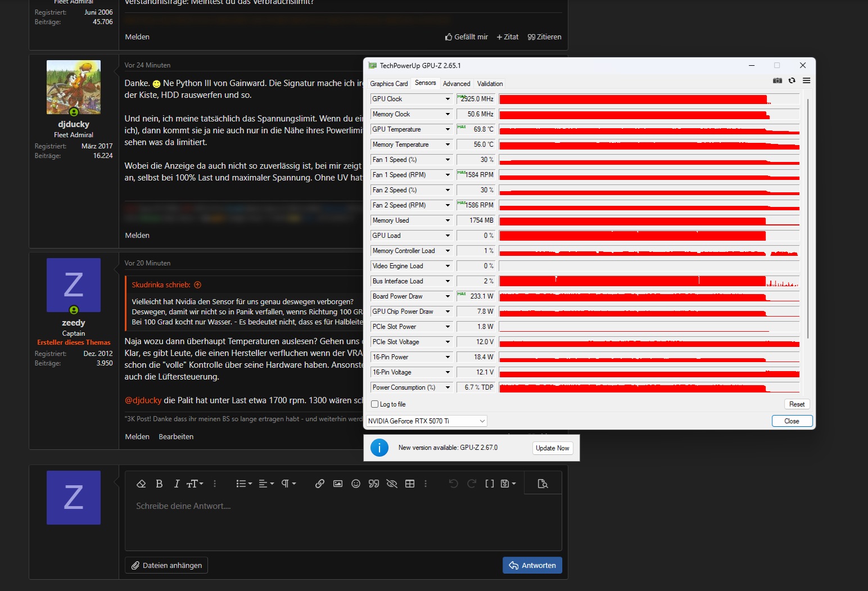Click the redo arrow in the editor
868x591 pixels.
pos(472,484)
